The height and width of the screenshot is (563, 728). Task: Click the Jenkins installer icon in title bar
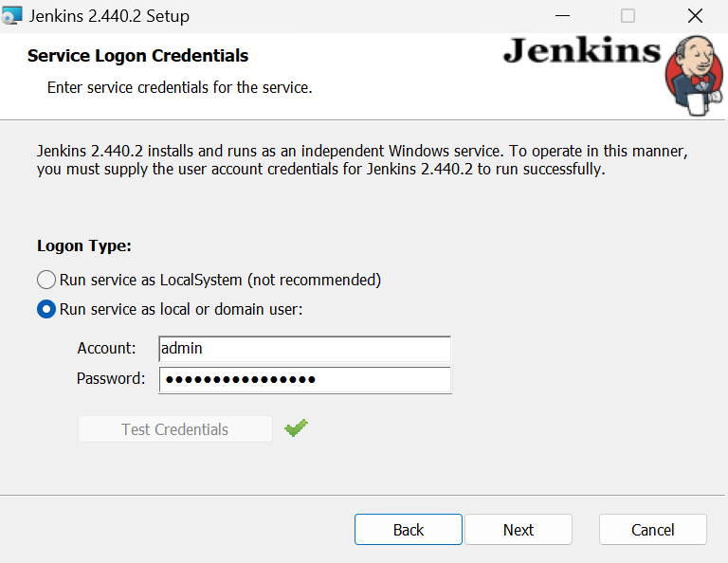pyautogui.click(x=11, y=16)
